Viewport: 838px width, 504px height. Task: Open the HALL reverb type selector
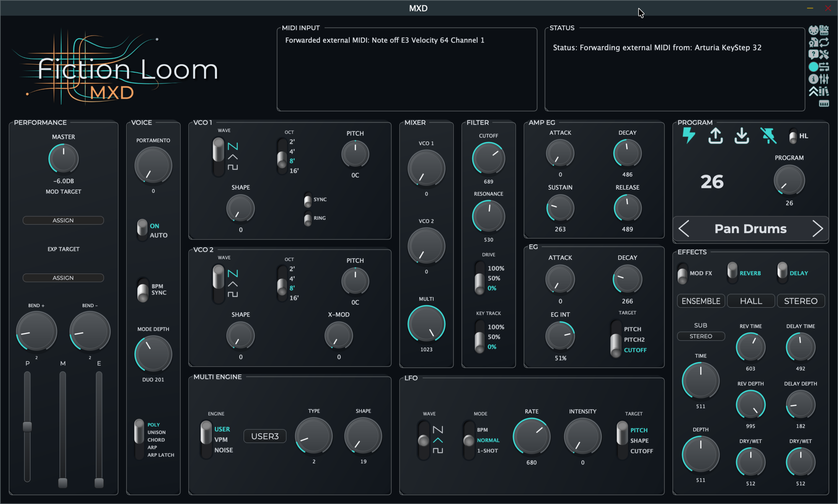751,301
